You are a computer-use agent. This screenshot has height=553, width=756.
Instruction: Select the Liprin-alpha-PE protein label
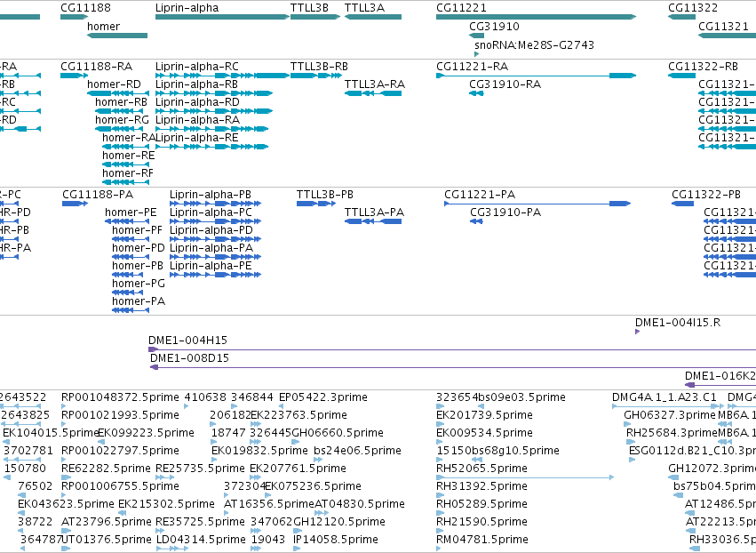(211, 266)
